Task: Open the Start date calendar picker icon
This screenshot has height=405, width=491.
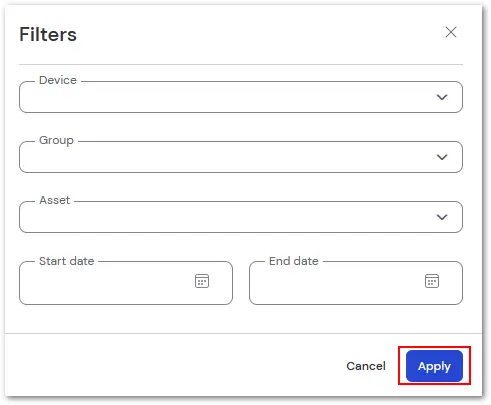Action: (202, 281)
